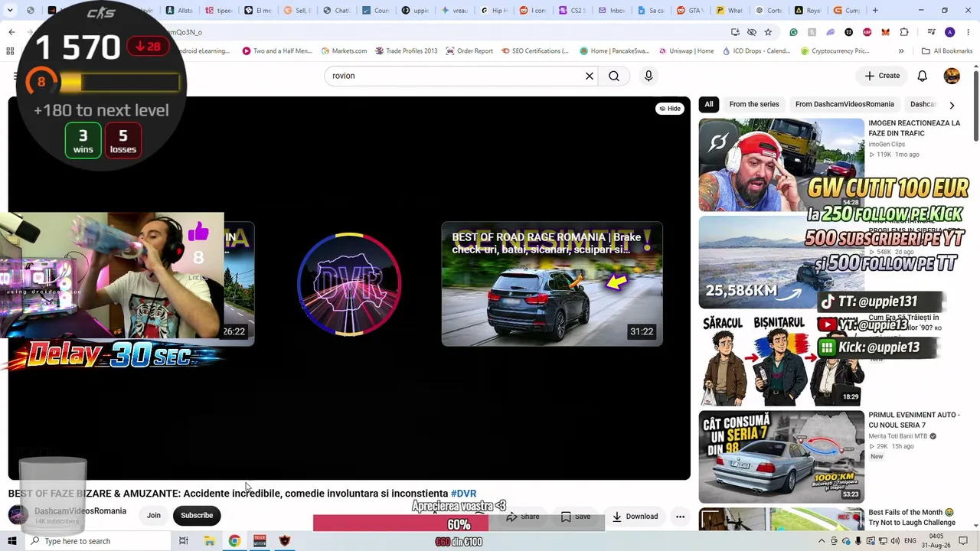
Task: Click the Windows taskbar search box
Action: 97,541
